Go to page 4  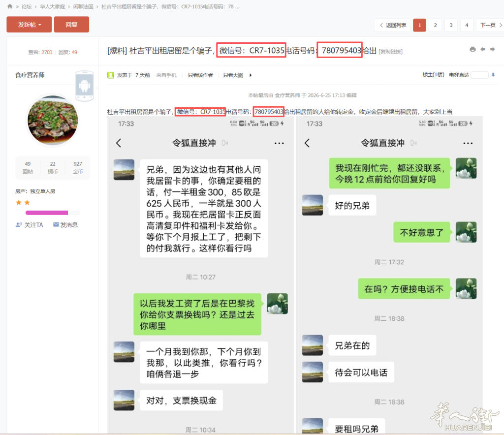pos(467,25)
